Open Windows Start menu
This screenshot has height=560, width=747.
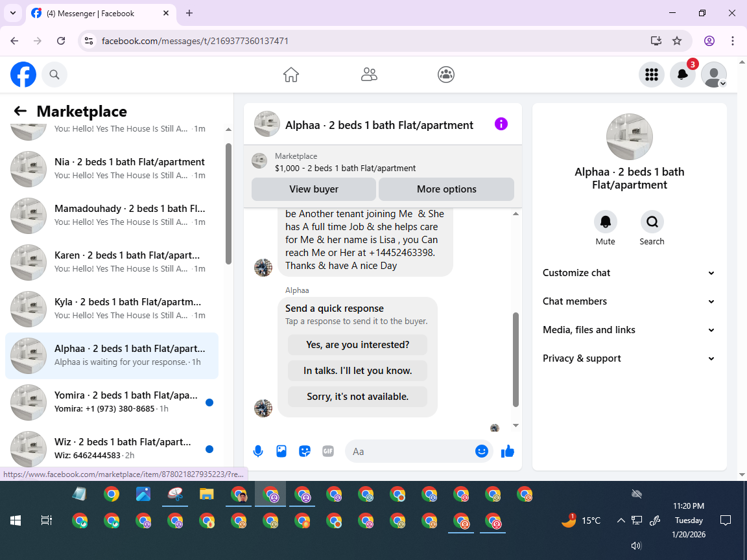pyautogui.click(x=16, y=520)
